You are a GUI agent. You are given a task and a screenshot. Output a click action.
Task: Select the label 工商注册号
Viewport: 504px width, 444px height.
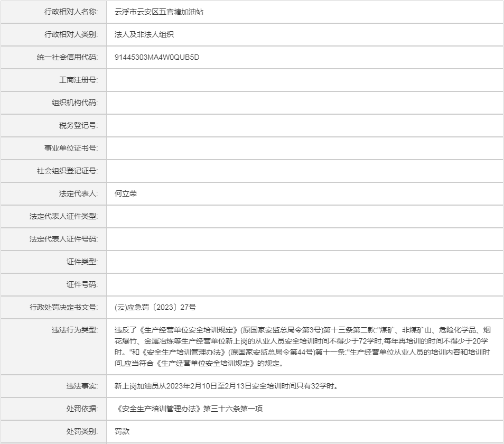(x=78, y=80)
